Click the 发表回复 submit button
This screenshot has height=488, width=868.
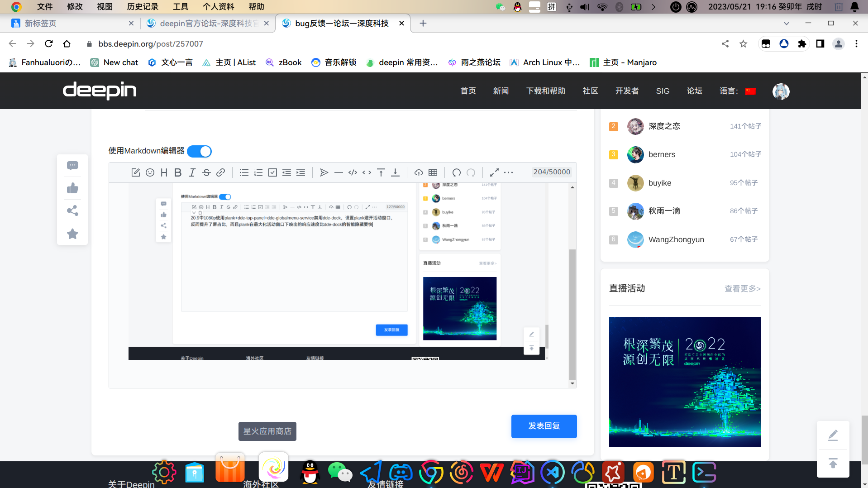[x=544, y=426]
